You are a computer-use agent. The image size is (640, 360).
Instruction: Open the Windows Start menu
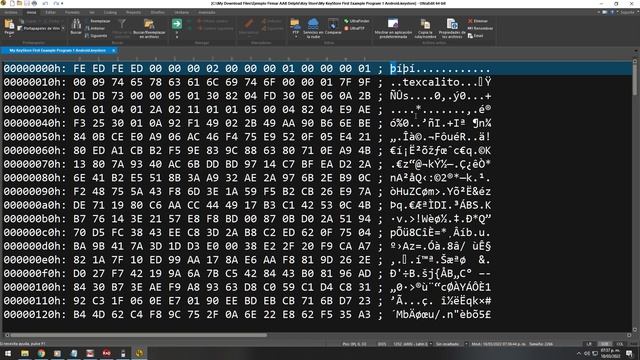click(x=8, y=353)
